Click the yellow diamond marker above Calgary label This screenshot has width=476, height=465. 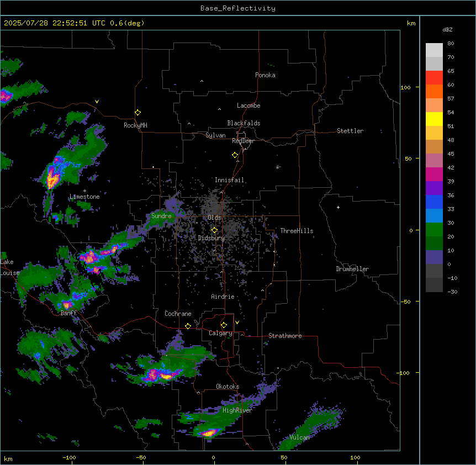click(x=224, y=325)
